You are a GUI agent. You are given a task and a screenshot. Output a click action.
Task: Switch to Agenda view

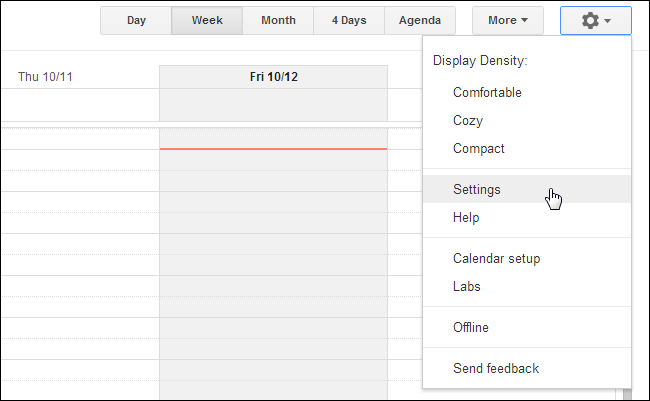420,20
